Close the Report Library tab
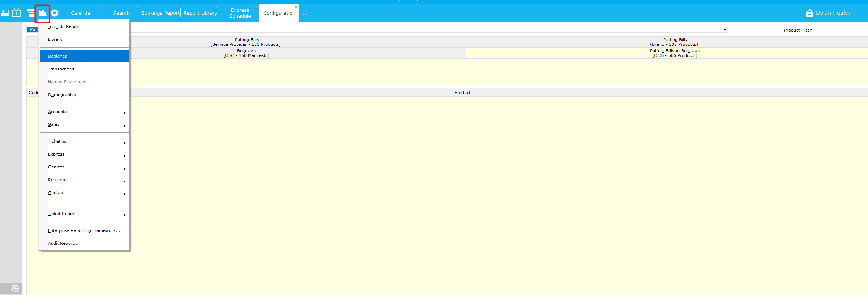Screen dimensions: 868x295 [x=217, y=7]
